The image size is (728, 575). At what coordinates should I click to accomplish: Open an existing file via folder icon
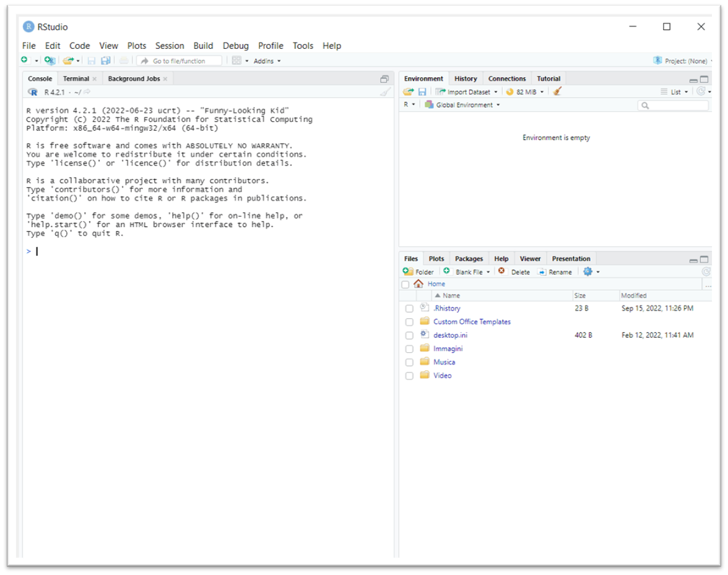[x=68, y=60]
